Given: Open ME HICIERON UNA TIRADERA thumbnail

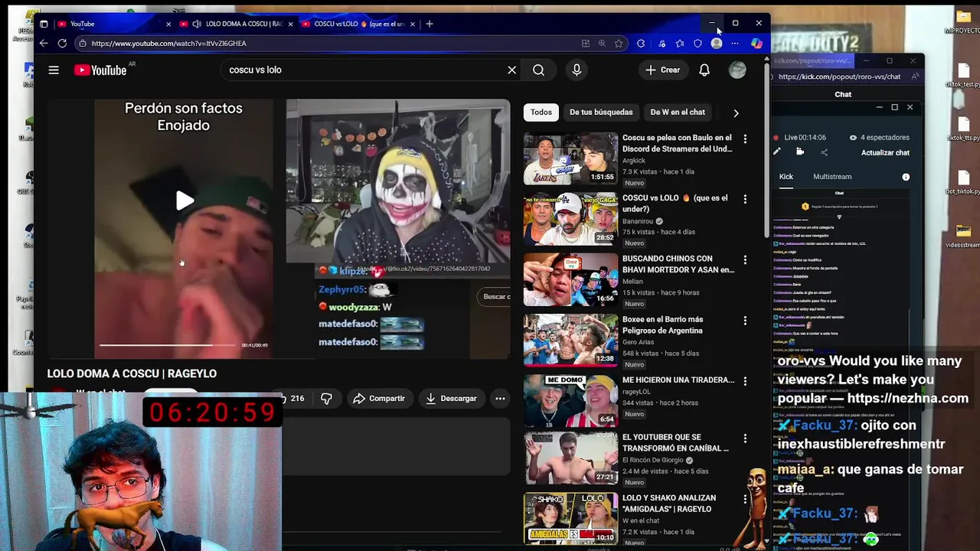Looking at the screenshot, I should coord(570,399).
